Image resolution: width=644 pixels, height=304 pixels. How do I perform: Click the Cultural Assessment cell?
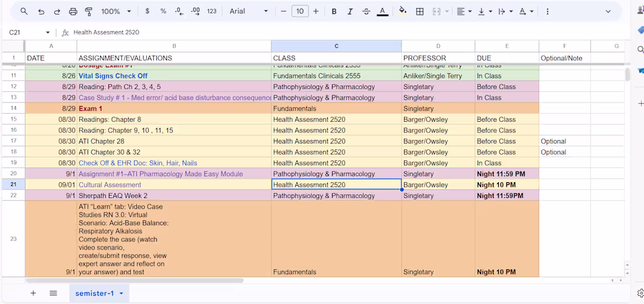coord(174,185)
